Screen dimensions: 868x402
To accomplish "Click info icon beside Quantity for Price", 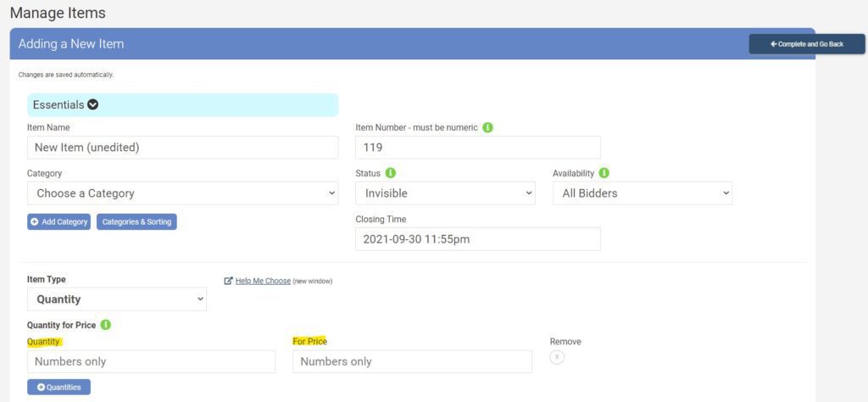I will point(105,325).
